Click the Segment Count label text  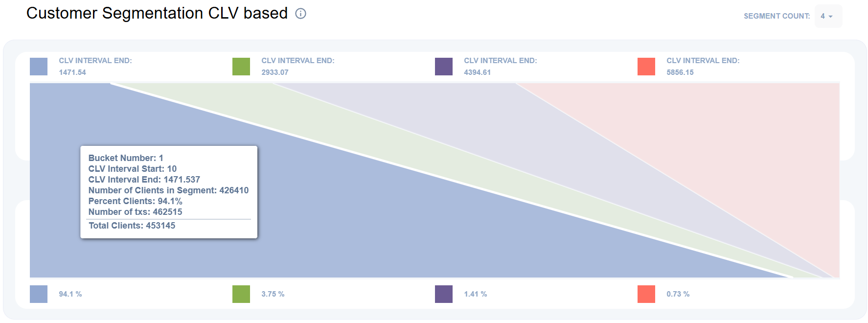(777, 16)
